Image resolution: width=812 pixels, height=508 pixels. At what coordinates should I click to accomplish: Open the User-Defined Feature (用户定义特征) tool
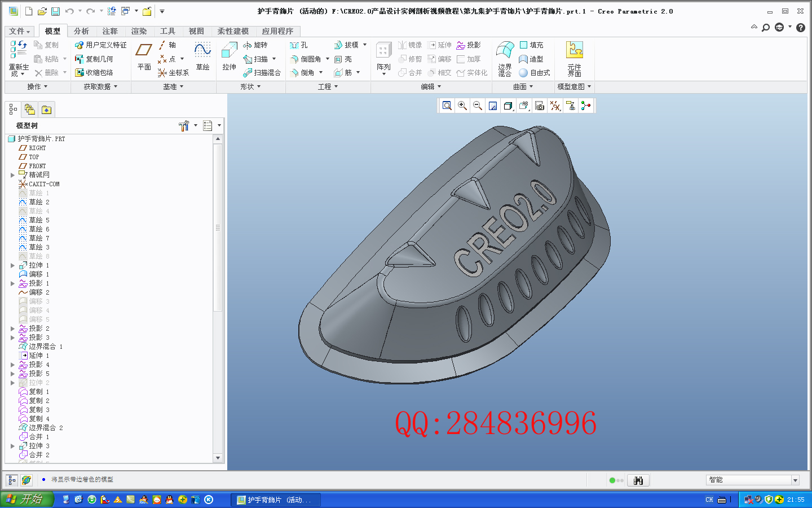tap(101, 45)
